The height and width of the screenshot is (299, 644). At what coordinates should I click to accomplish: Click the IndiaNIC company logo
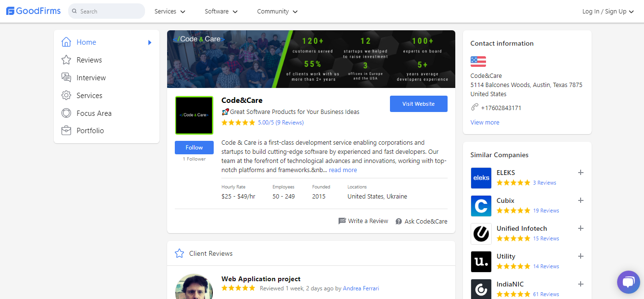[481, 289]
